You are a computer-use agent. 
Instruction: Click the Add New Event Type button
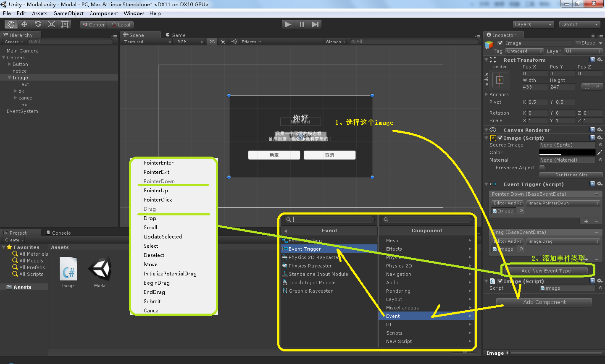coord(546,271)
